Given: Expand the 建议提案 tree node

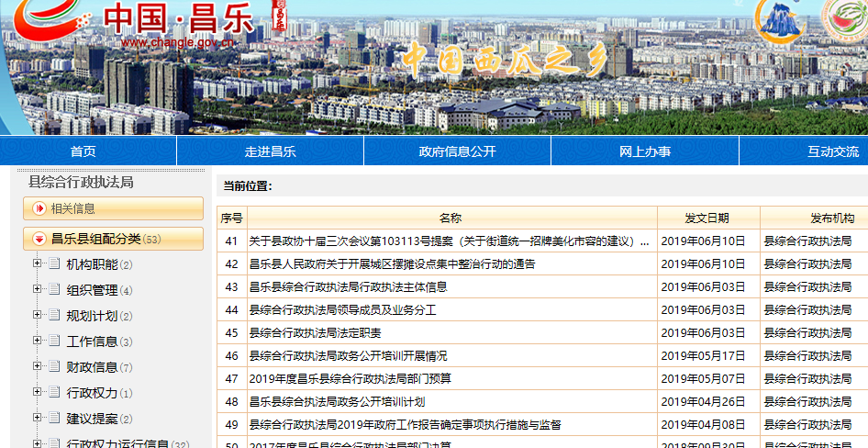Looking at the screenshot, I should [x=37, y=419].
